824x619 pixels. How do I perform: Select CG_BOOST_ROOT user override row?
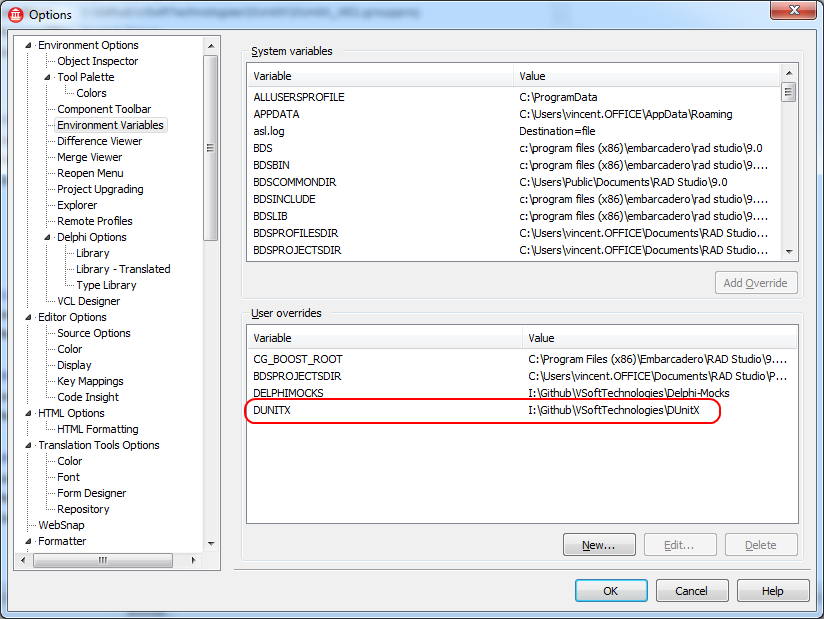tap(522, 359)
